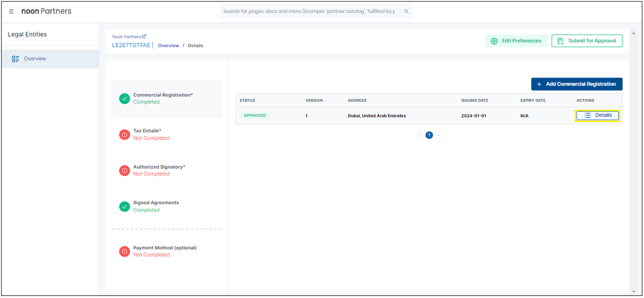Click the APPROVED status badge

255,115
